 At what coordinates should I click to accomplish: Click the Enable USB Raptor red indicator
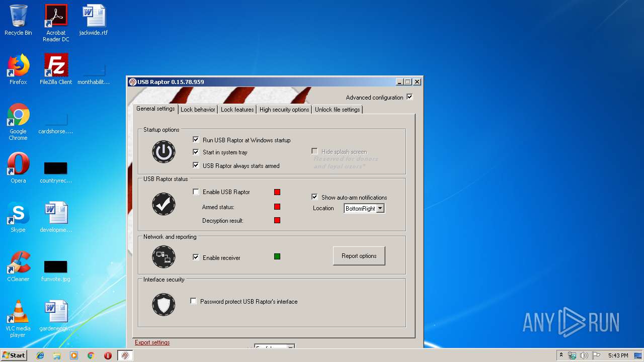coord(277,192)
